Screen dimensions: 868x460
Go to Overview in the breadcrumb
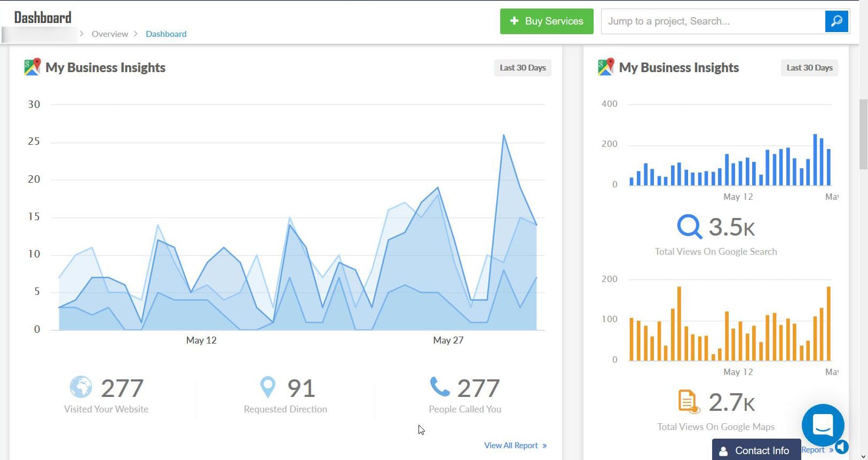[x=109, y=34]
